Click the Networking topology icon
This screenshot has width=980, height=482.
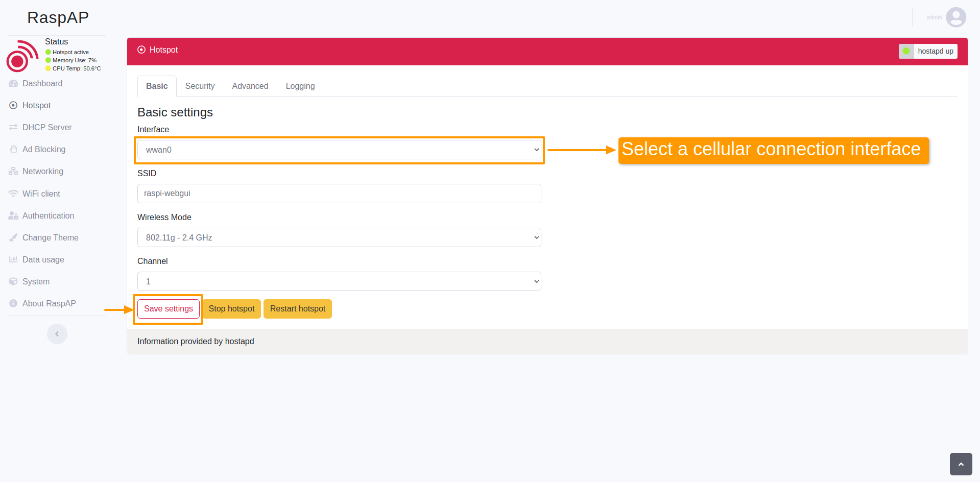tap(13, 172)
